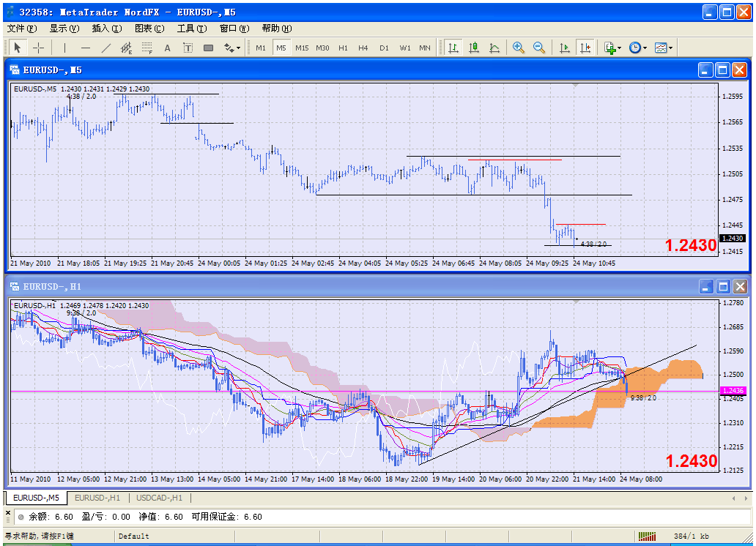Close the terminal panel with X
The width and height of the screenshot is (756, 546).
tap(8, 513)
